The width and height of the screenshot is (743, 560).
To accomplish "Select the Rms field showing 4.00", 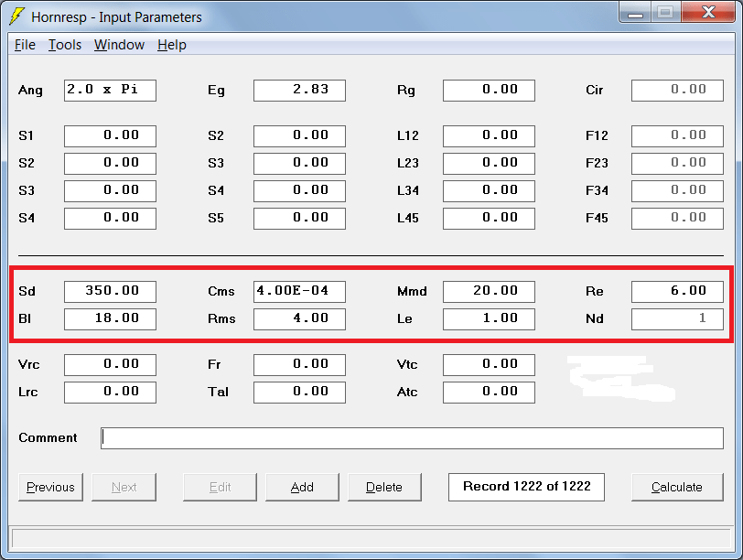I will (x=299, y=318).
